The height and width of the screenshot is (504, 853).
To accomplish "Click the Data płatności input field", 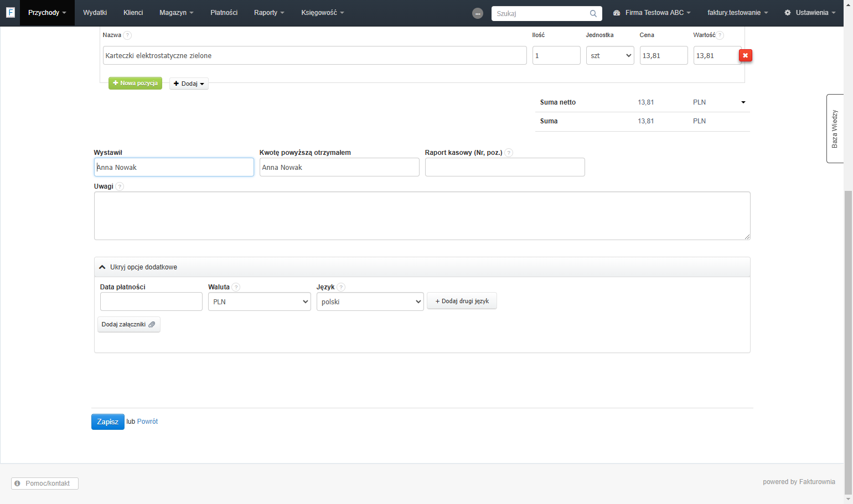I will pyautogui.click(x=151, y=302).
